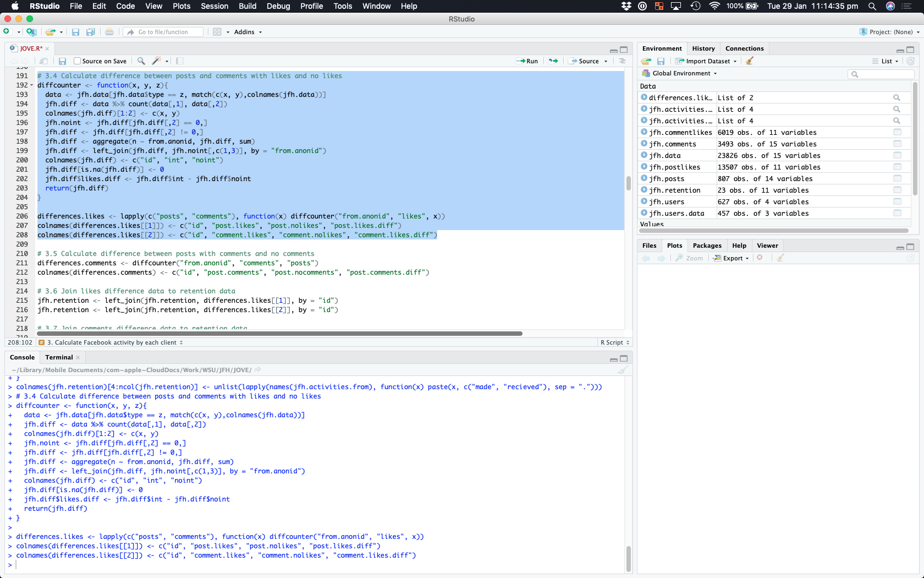Screen dimensions: 924x578
Task: Expand the differences.lik list entry
Action: pos(644,97)
